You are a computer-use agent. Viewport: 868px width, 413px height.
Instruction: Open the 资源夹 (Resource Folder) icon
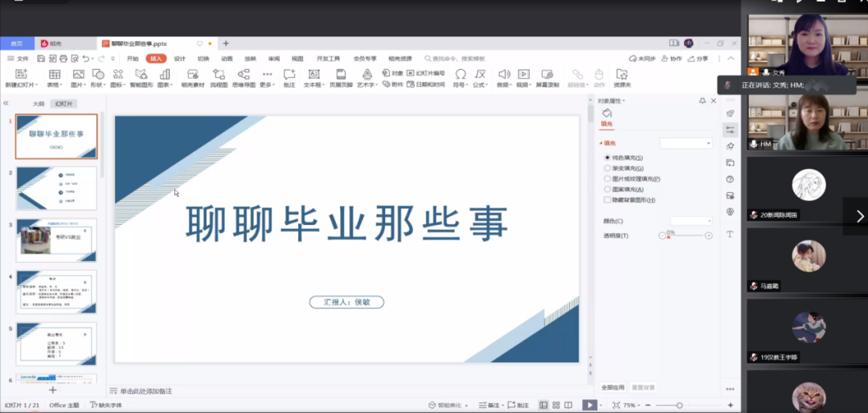click(x=621, y=75)
